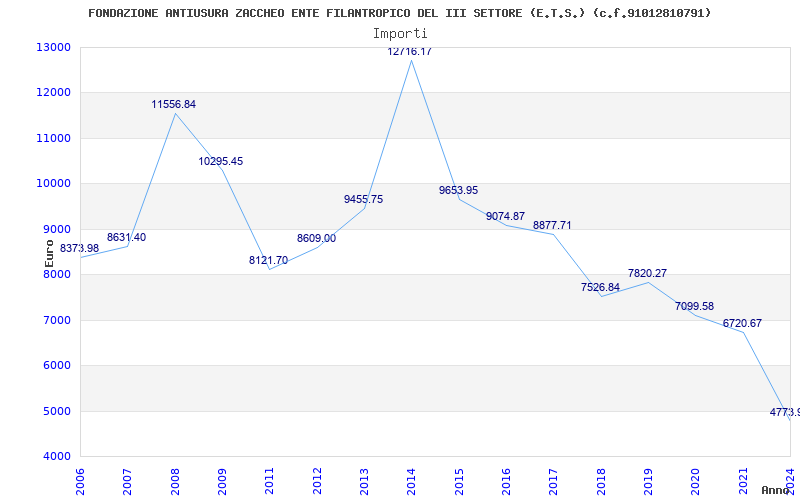
Task: Click the data label 7099.58
Action: (694, 307)
